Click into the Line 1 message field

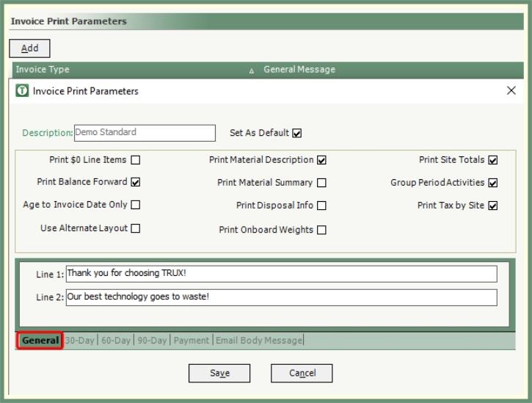pyautogui.click(x=281, y=274)
